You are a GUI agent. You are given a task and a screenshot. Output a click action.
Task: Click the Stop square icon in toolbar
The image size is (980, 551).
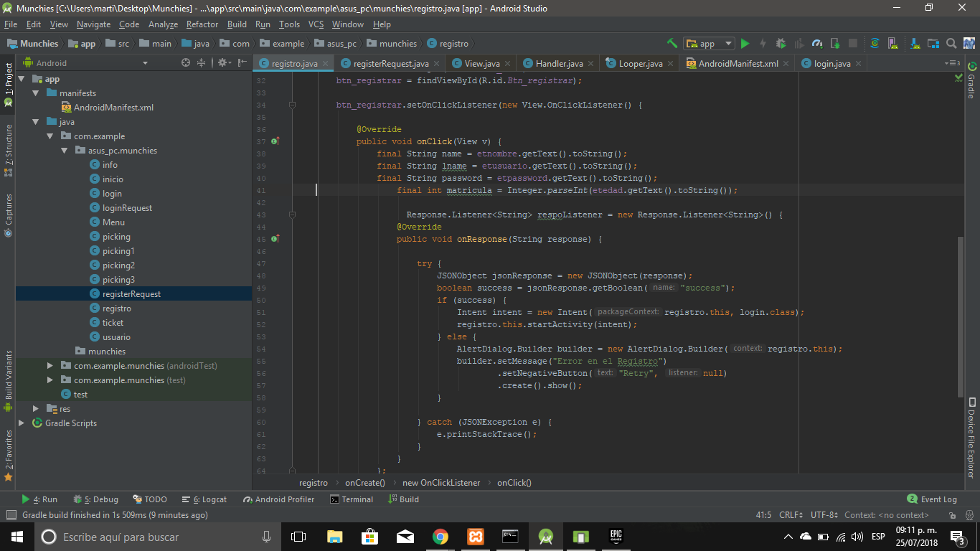[852, 43]
